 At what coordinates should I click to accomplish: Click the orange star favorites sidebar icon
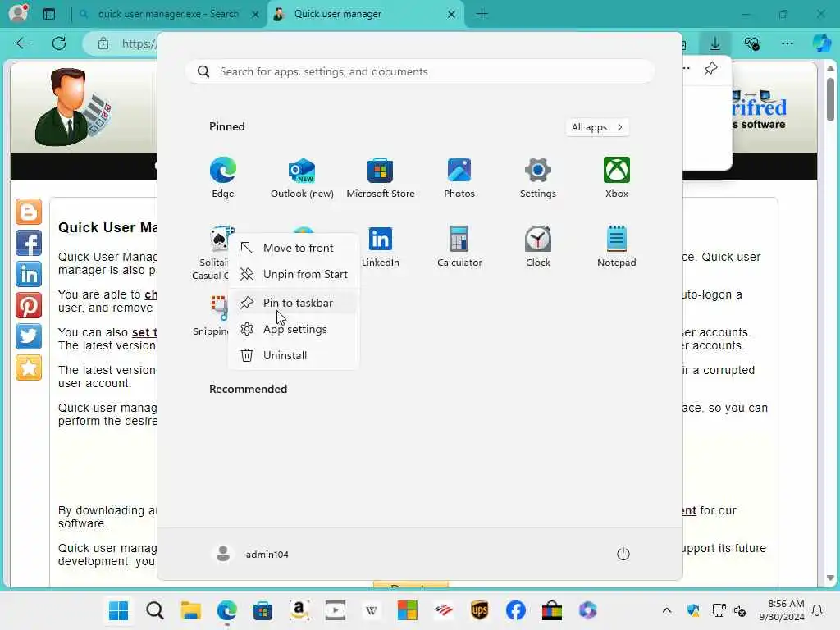pos(29,367)
